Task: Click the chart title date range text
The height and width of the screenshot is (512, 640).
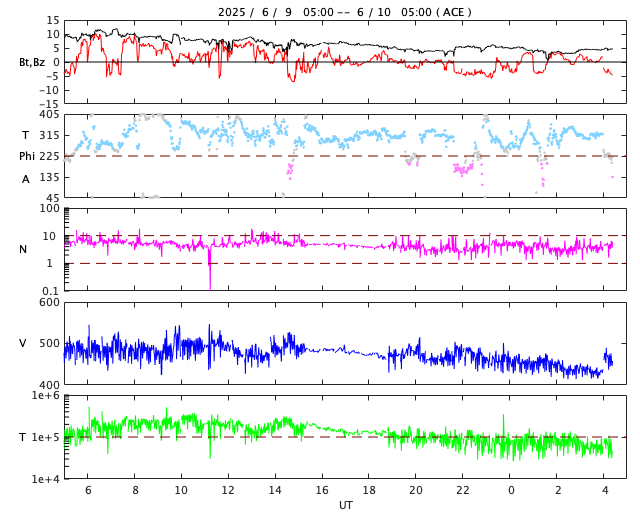Action: pyautogui.click(x=345, y=12)
